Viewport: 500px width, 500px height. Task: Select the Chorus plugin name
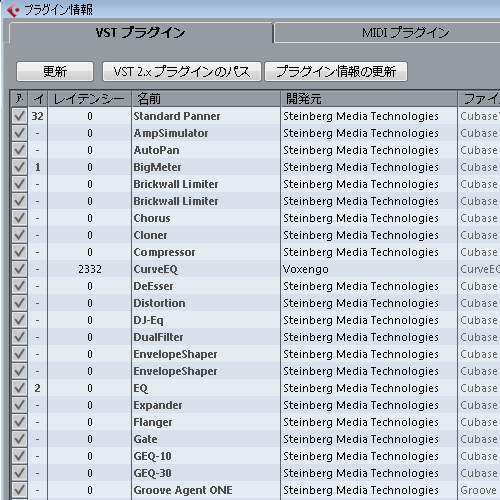click(152, 218)
